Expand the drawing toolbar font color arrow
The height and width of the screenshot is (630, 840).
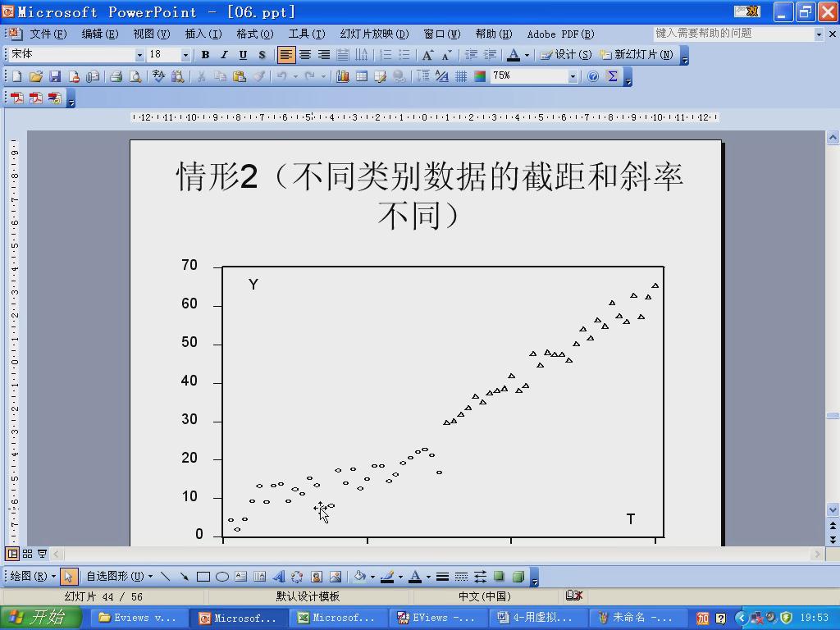[x=428, y=577]
